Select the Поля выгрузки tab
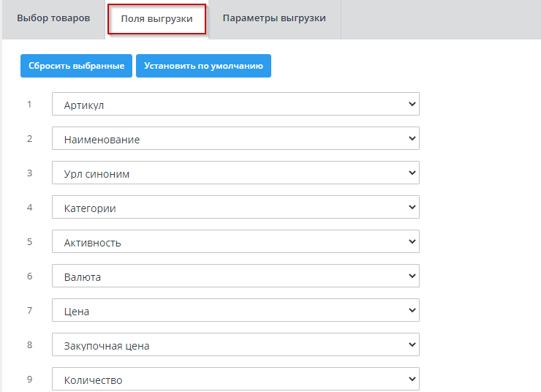Viewport: 541px width, 392px height. coord(156,19)
